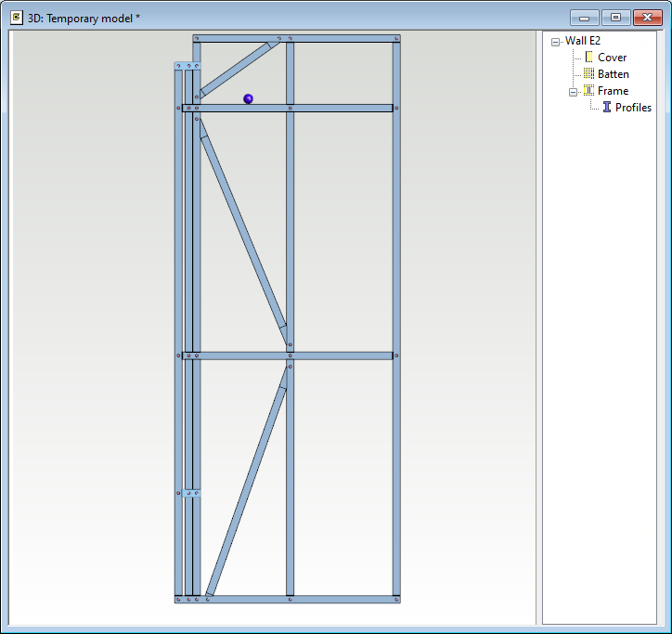Select the Batten tree item label
The height and width of the screenshot is (634, 672).
613,74
